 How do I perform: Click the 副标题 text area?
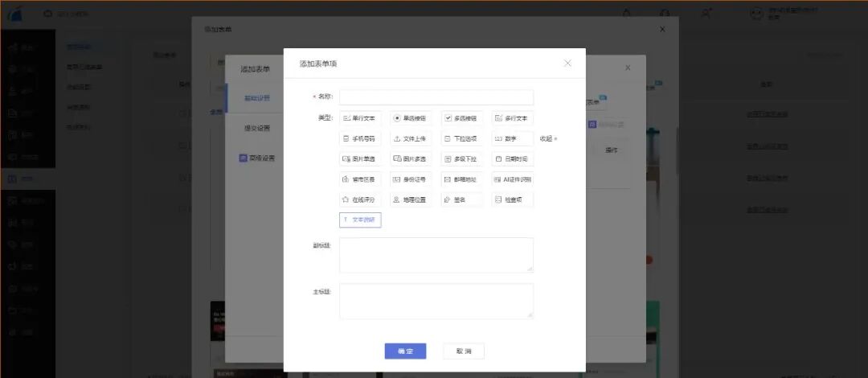(436, 255)
